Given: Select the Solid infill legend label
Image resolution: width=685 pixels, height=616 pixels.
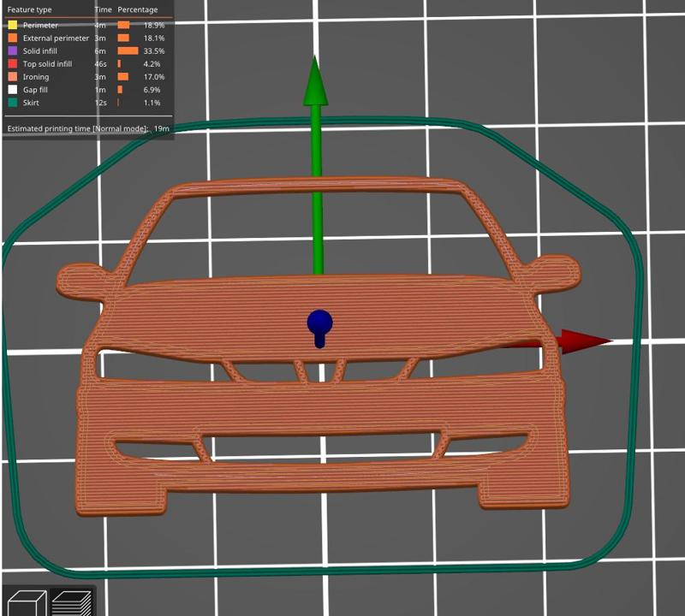Looking at the screenshot, I should click(x=39, y=51).
